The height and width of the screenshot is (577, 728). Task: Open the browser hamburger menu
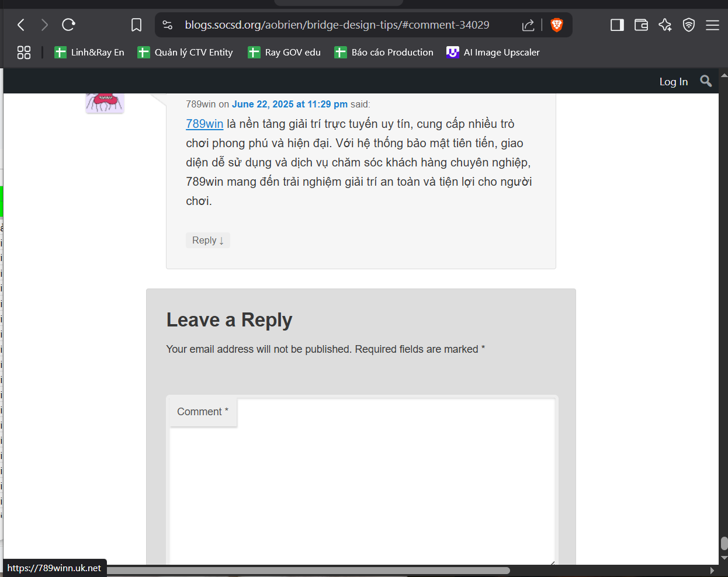point(712,25)
